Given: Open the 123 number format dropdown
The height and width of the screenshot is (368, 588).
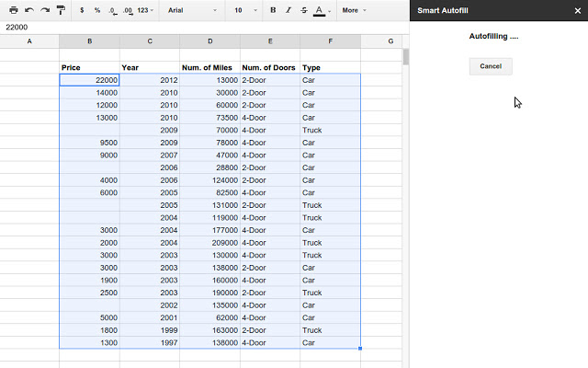Looking at the screenshot, I should pos(145,10).
